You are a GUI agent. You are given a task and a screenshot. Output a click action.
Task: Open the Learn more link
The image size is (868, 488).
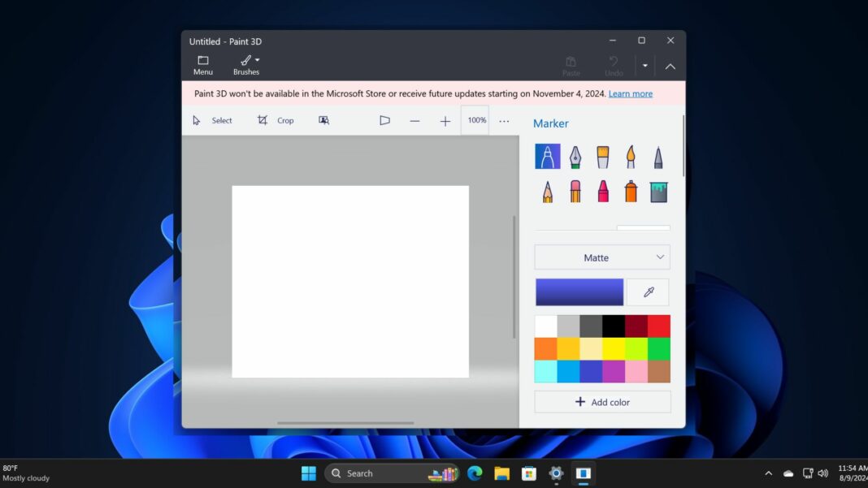630,93
